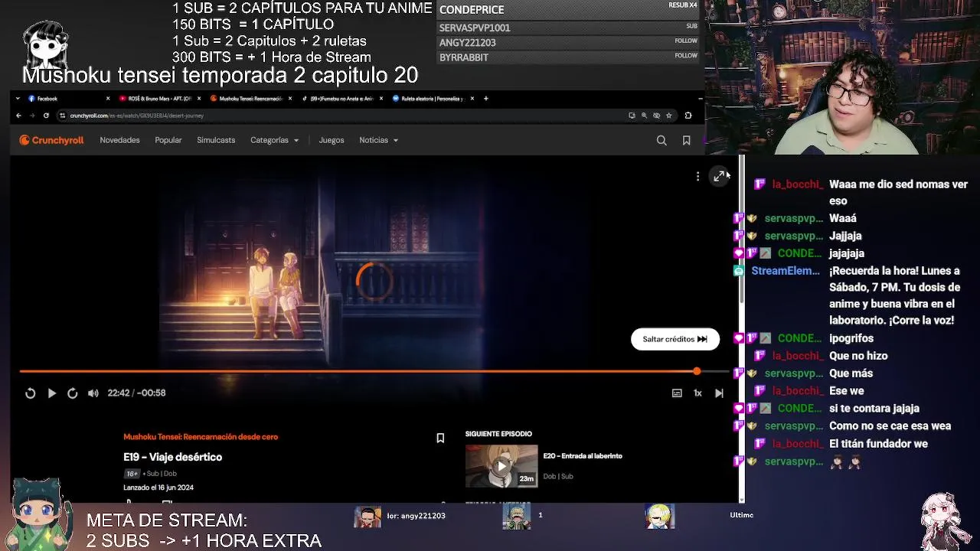Click 'Que no hizo' chat message

pos(858,356)
